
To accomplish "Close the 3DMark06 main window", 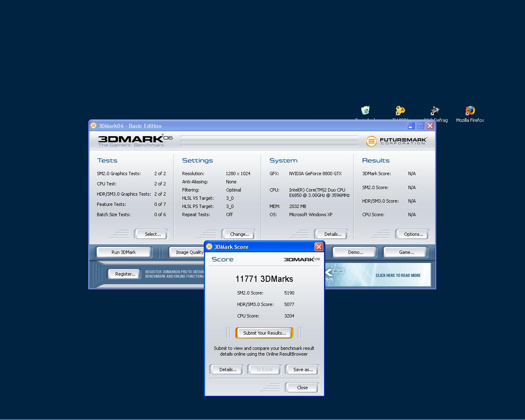I will click(430, 126).
